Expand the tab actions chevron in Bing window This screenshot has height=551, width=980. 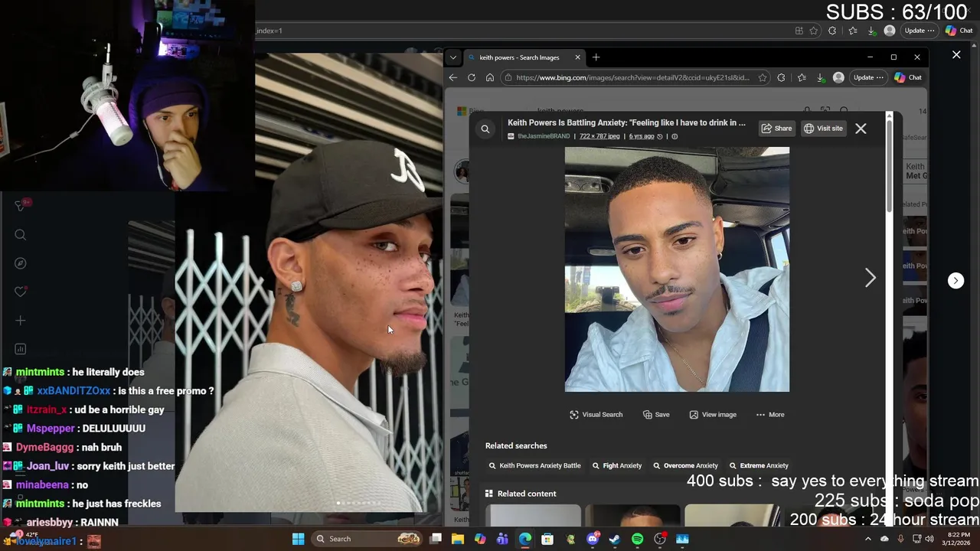click(453, 57)
